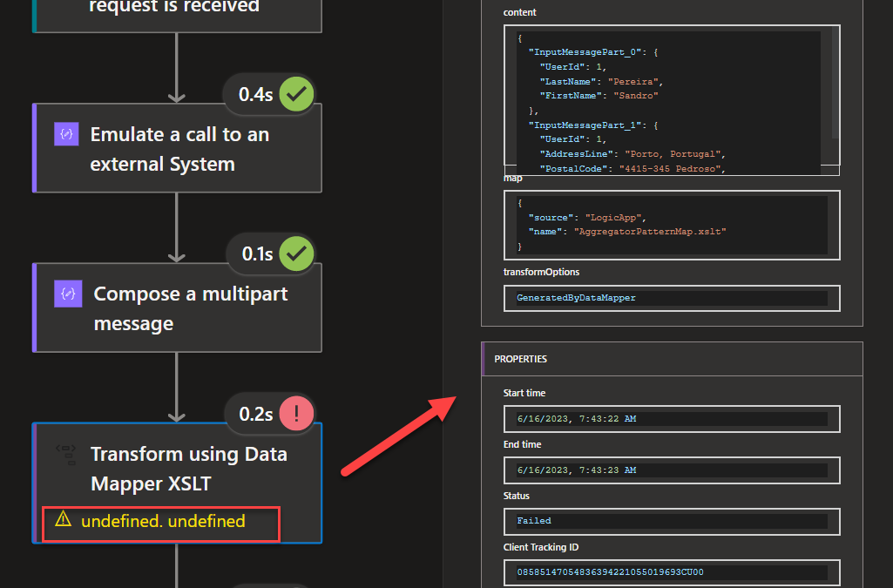This screenshot has height=588, width=893.
Task: Click the green success check on the 0.4s badge
Action: pos(296,93)
